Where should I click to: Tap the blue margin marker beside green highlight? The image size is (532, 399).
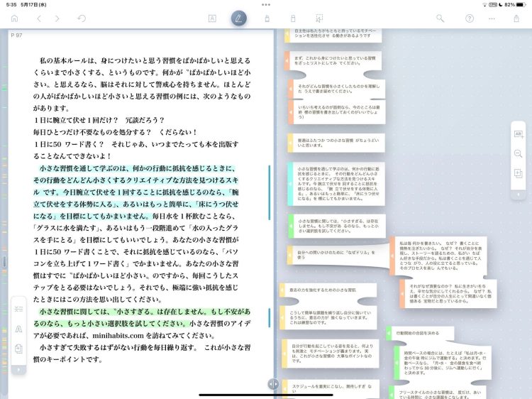coord(270,317)
